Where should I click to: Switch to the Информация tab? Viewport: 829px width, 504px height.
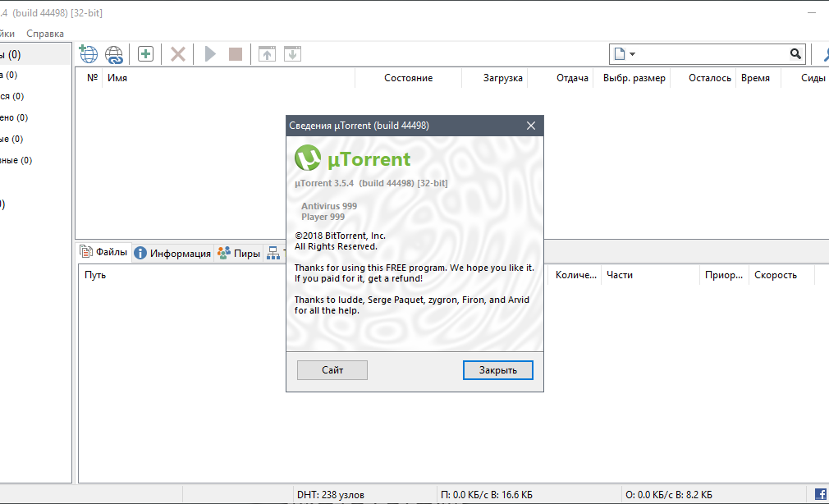click(x=172, y=254)
